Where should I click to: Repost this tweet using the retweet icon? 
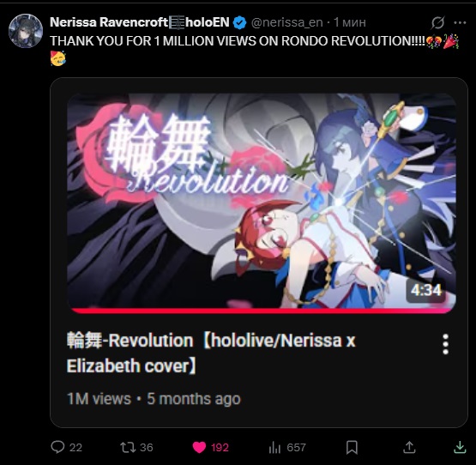[128, 447]
